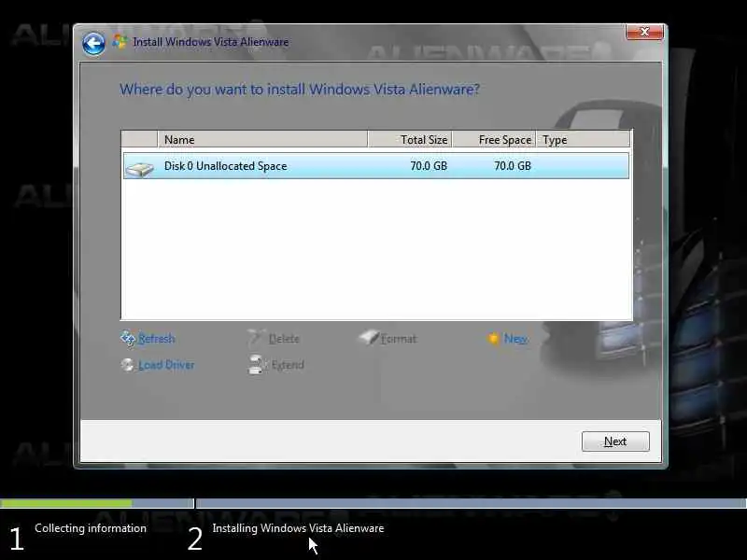Click the Load Driver disc icon

(127, 365)
